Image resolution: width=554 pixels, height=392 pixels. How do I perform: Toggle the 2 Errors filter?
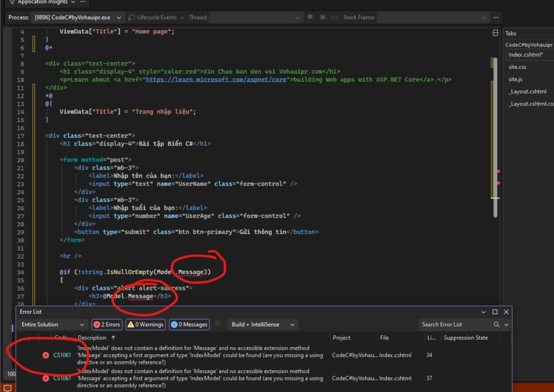click(106, 324)
